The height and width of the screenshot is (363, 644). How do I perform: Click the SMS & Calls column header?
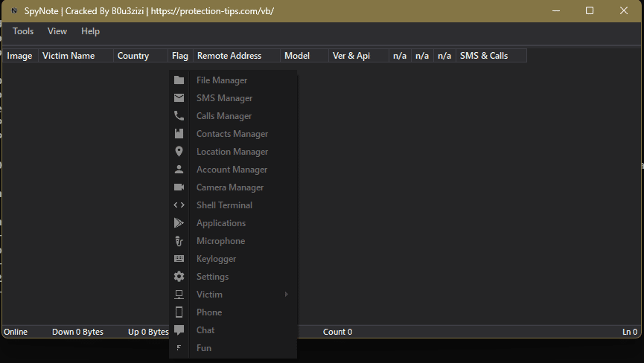tap(484, 56)
